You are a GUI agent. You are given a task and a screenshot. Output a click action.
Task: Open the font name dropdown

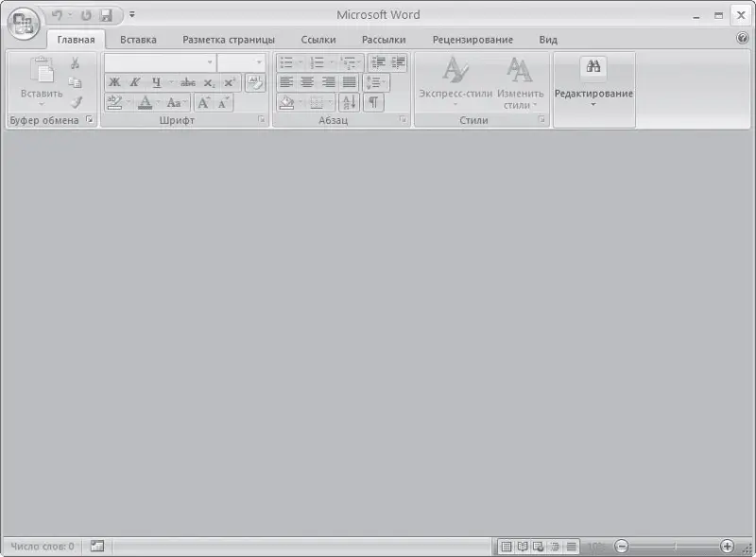[x=210, y=62]
